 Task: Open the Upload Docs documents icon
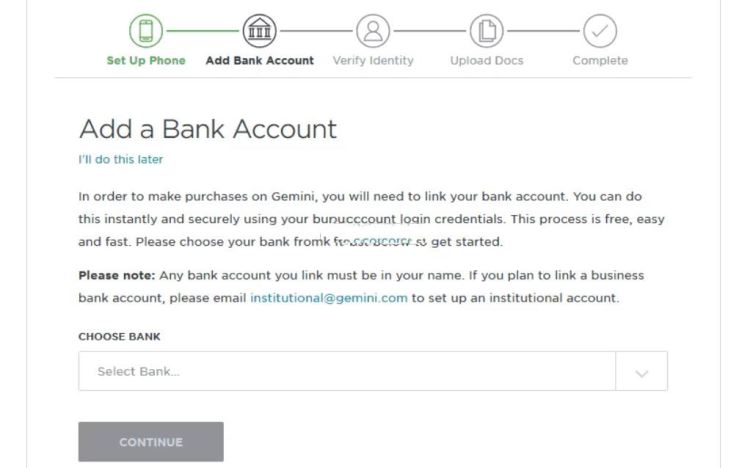[x=486, y=31]
